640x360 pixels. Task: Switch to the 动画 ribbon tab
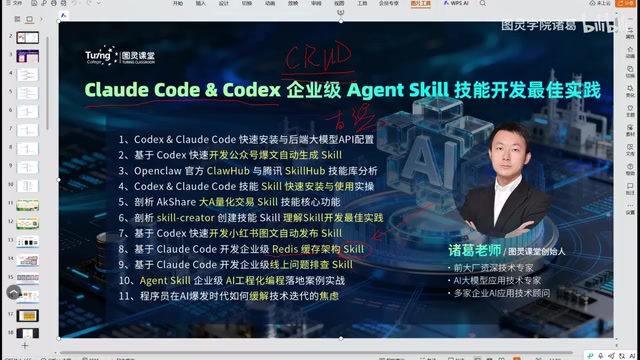click(270, 3)
